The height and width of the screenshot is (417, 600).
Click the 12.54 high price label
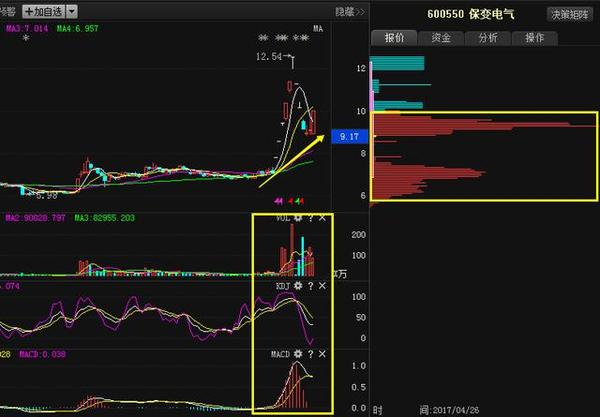pyautogui.click(x=269, y=57)
